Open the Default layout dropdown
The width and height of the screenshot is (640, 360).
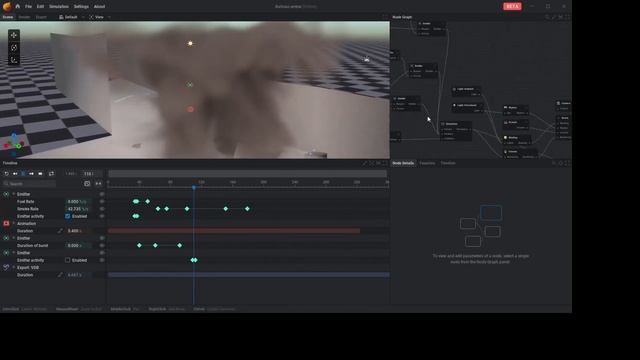(x=68, y=17)
